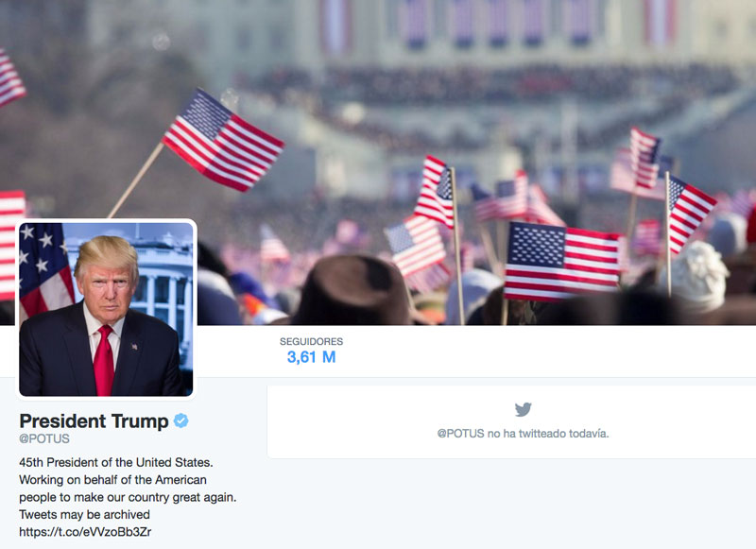Image resolution: width=756 pixels, height=549 pixels.
Task: Select the SEGUIDORES tab label
Action: coord(312,341)
